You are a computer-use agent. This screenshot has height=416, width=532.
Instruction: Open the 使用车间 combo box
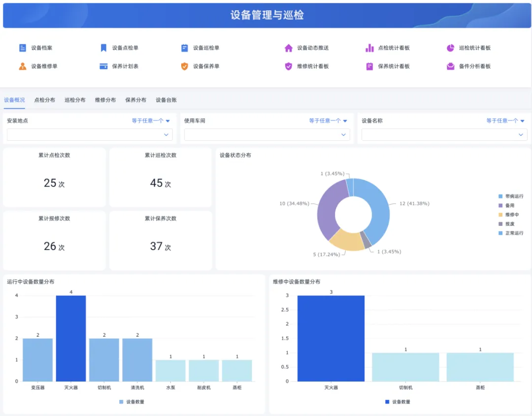267,134
